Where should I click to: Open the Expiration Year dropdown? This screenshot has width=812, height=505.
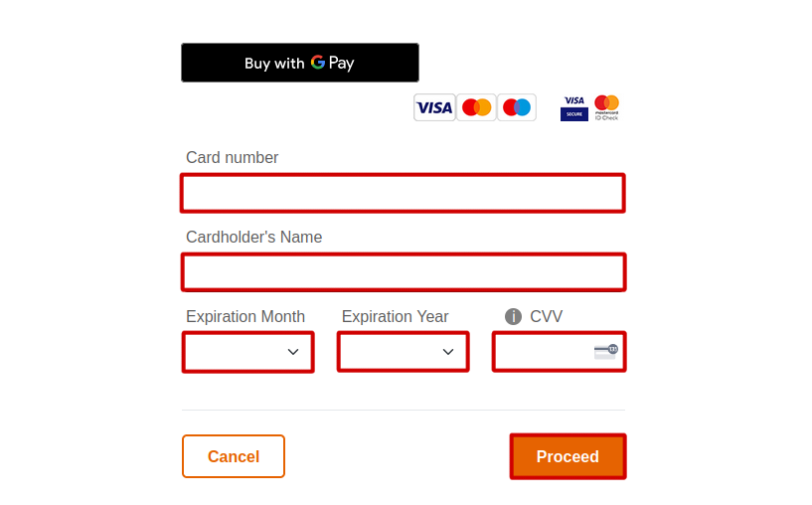tap(403, 352)
